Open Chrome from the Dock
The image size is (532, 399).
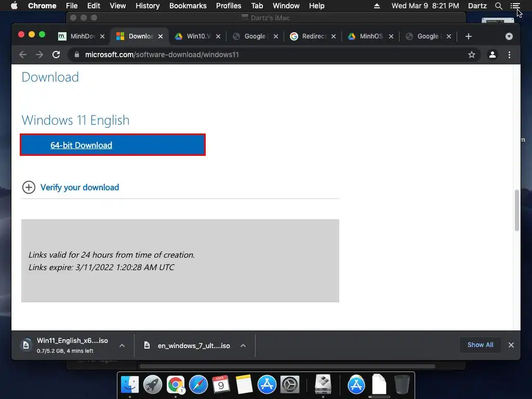click(x=176, y=384)
